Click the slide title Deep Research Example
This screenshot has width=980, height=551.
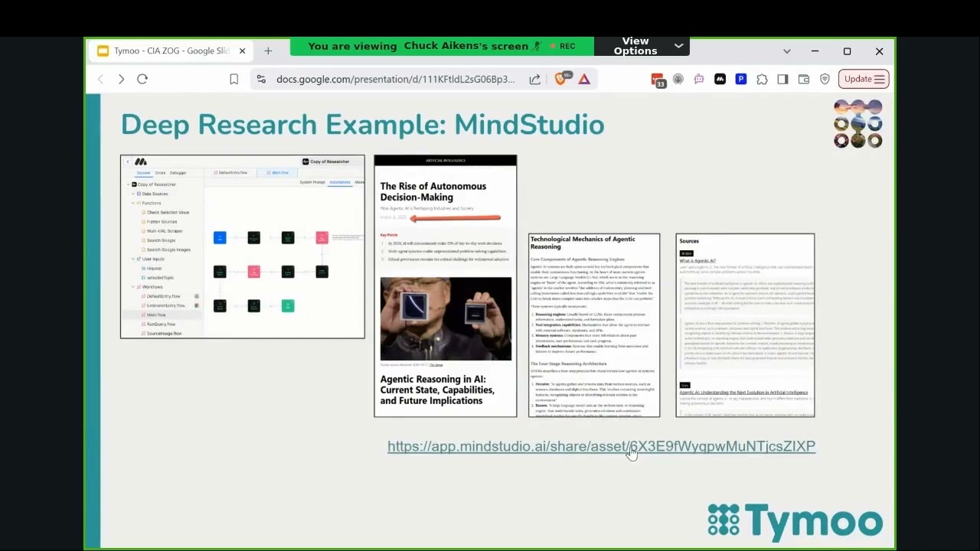tap(363, 125)
